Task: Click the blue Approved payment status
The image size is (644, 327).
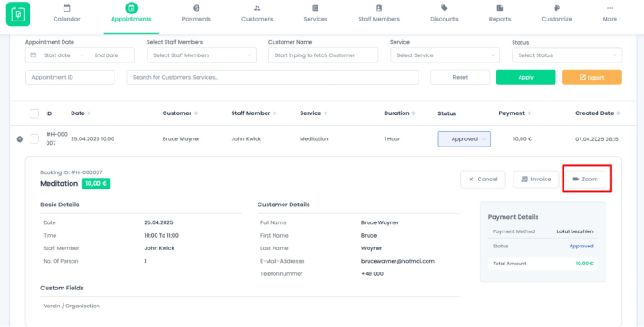Action: pos(581,247)
